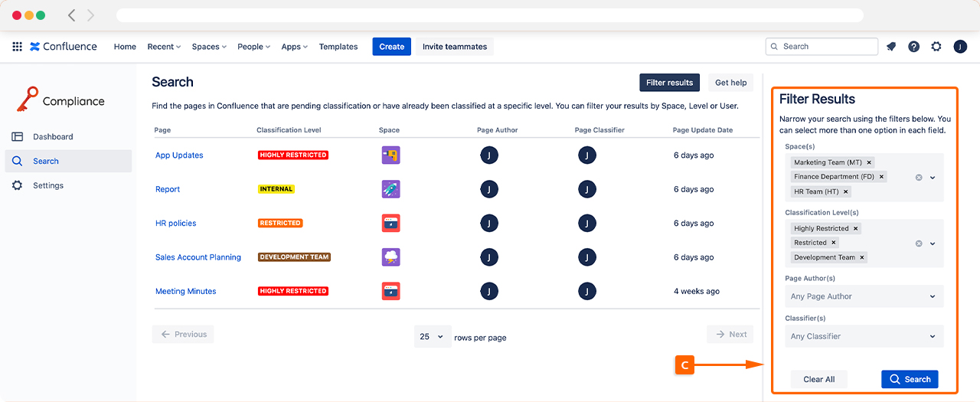Open the settings gear in top bar

pos(936,47)
